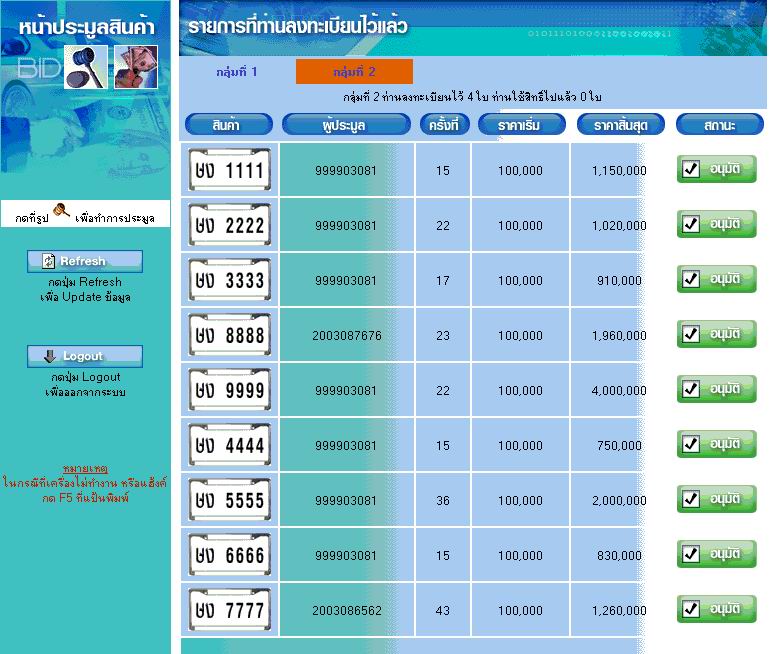The height and width of the screenshot is (654, 770).
Task: Click the สินค้า column header
Action: tap(226, 125)
